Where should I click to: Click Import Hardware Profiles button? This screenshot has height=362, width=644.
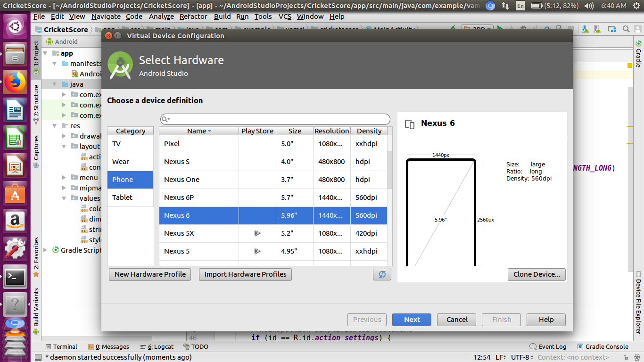(x=245, y=274)
